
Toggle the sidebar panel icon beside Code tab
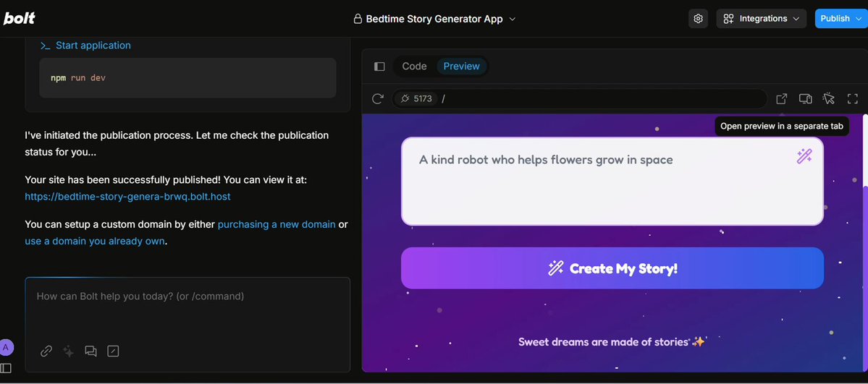[x=379, y=67]
